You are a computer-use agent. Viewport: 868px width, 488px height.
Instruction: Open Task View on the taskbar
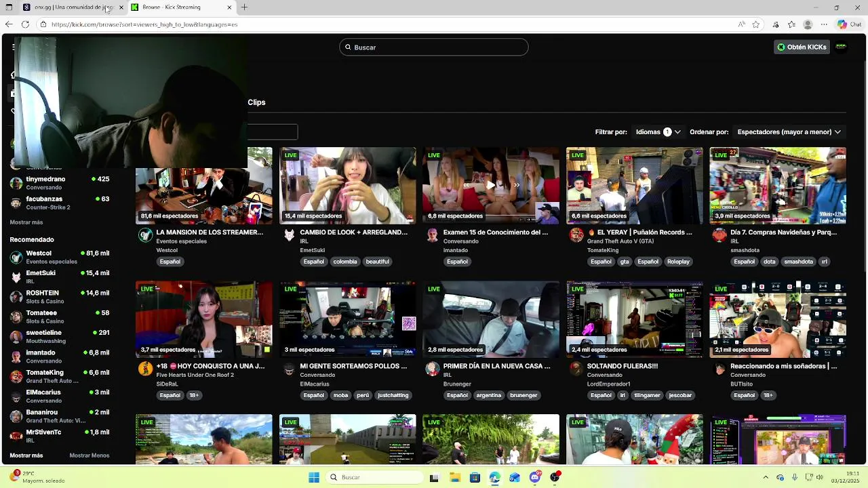(434, 477)
